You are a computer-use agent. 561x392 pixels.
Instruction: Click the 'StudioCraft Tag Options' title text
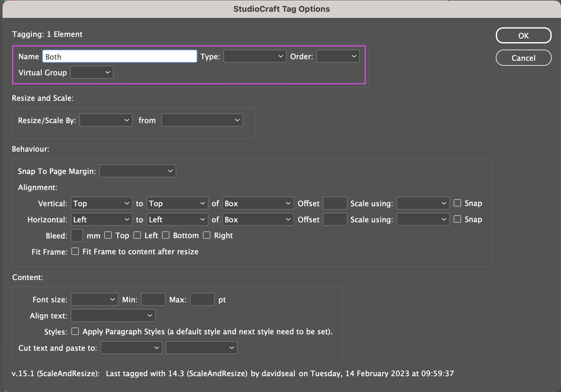pyautogui.click(x=281, y=9)
